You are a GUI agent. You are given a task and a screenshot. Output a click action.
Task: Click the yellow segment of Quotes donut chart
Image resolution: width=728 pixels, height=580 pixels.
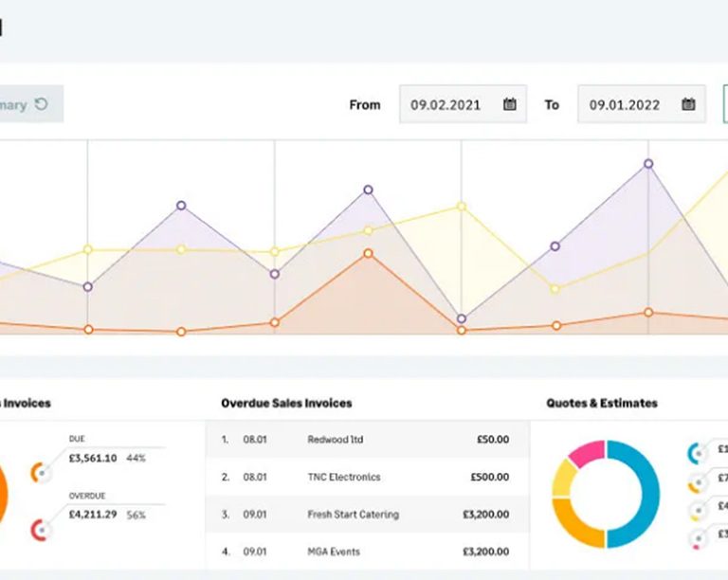tap(564, 479)
